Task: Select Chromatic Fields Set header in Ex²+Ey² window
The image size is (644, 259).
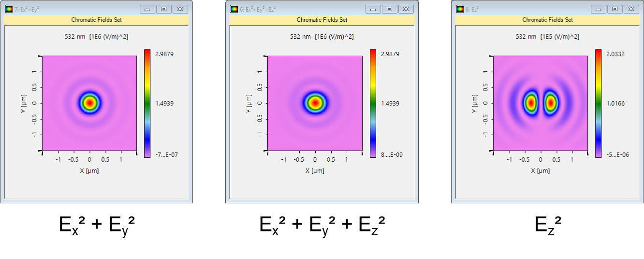Action: coord(96,20)
